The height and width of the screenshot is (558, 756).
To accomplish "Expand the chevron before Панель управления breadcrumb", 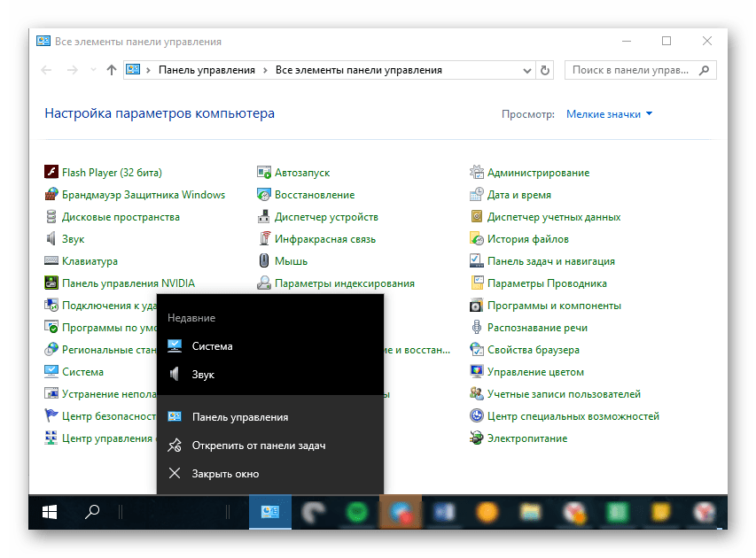I will click(x=148, y=70).
